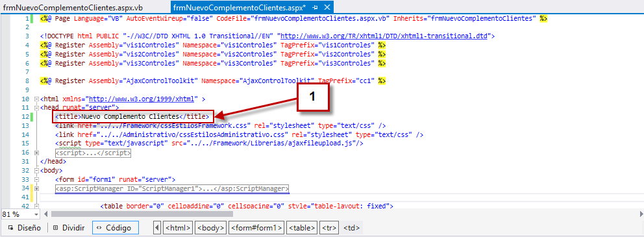This screenshot has height=237, width=644.
Task: Open the xhtml1-transitional.dtd link on line 3
Action: (384, 36)
